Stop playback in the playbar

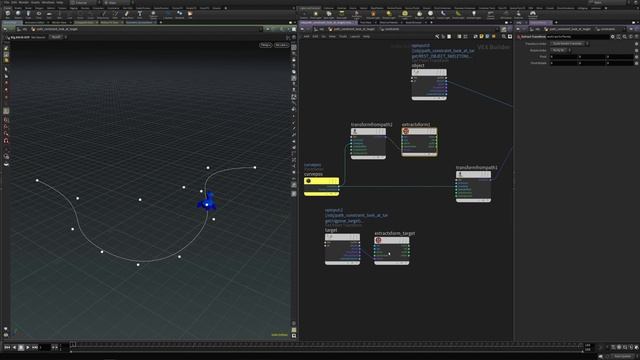point(21,347)
